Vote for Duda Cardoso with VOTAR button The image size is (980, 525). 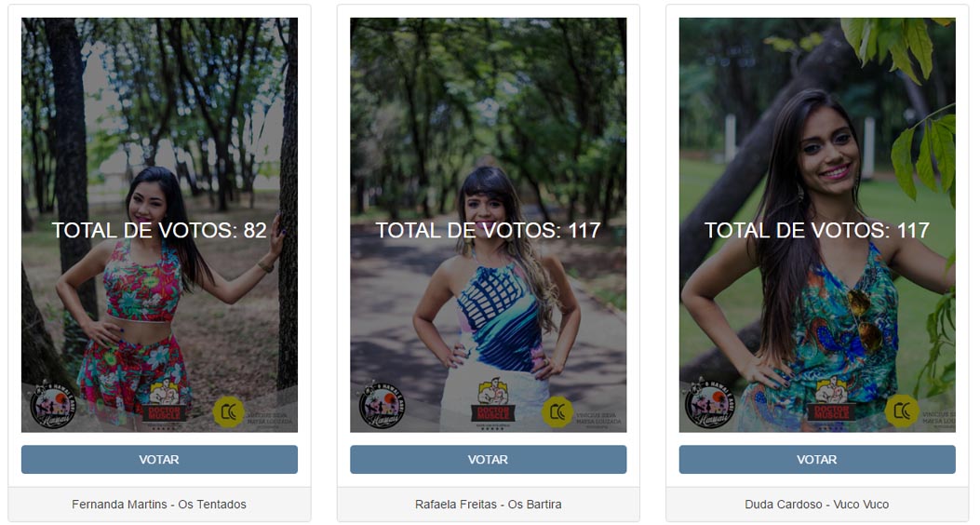817,460
